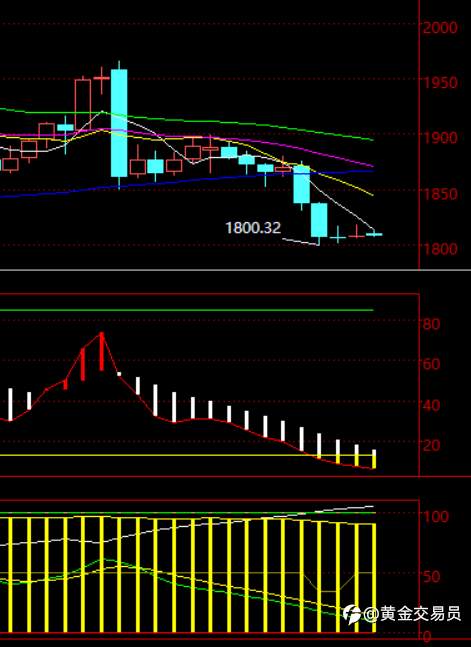Click the 20 level label on middle indicator
The width and height of the screenshot is (471, 647).
pos(431,445)
